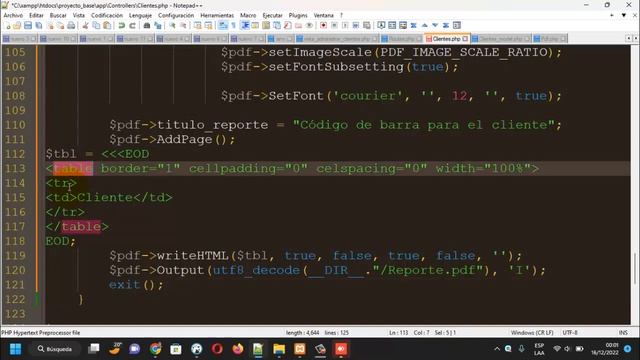Click the blue up-arrow toolbar icon

coord(424,26)
